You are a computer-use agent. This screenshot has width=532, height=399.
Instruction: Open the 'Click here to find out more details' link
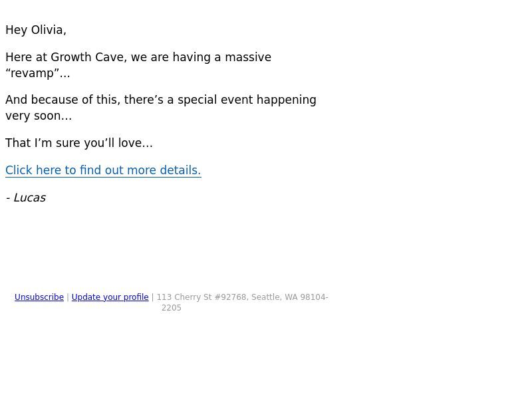[x=103, y=170]
